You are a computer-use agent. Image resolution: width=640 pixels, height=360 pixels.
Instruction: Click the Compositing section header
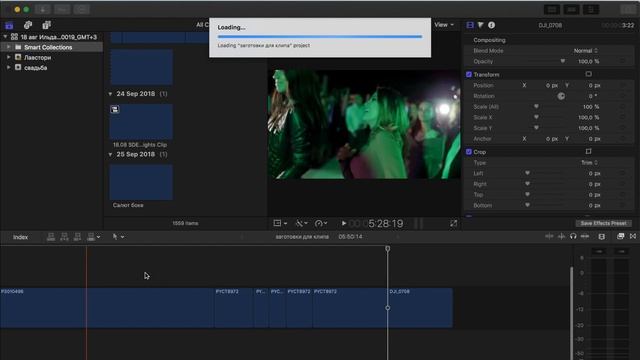coord(489,40)
